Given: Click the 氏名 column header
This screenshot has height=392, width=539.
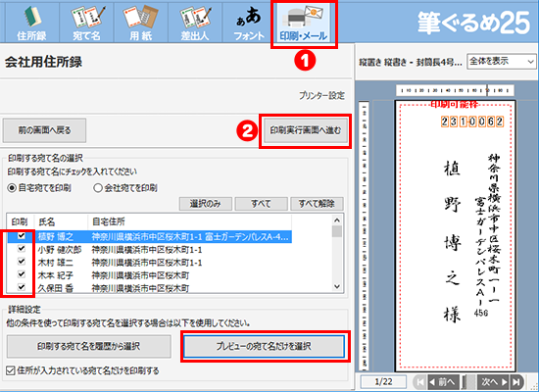Looking at the screenshot, I should click(61, 221).
